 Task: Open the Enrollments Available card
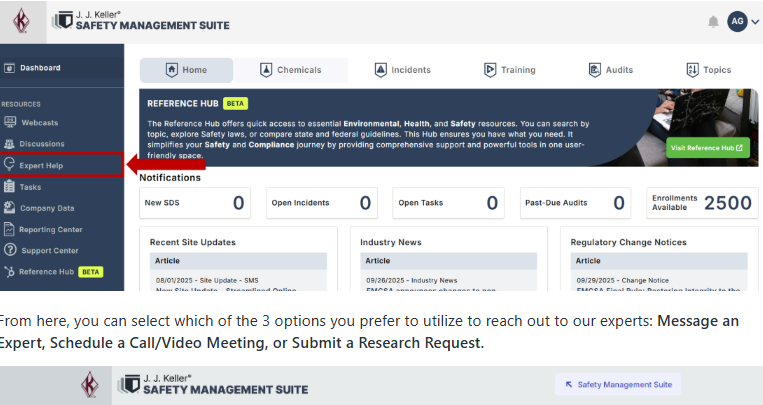[x=702, y=203]
